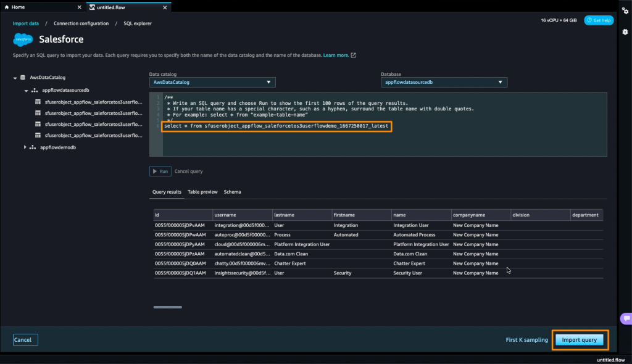This screenshot has height=364, width=632.
Task: Collapse the appflowdatasourcedb tree node
Action: [x=26, y=90]
